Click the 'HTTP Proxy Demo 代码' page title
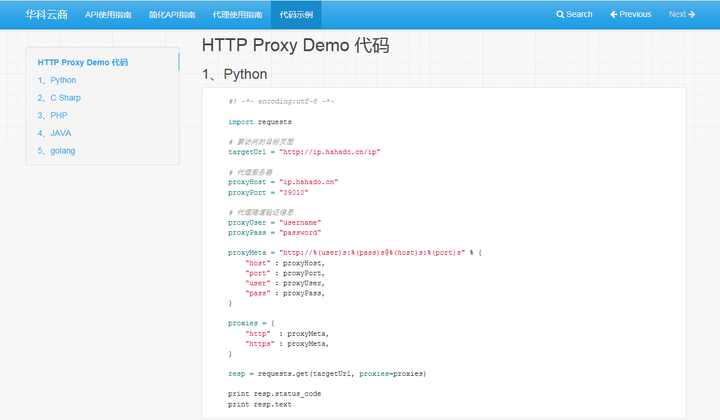The image size is (720, 420). tap(295, 46)
